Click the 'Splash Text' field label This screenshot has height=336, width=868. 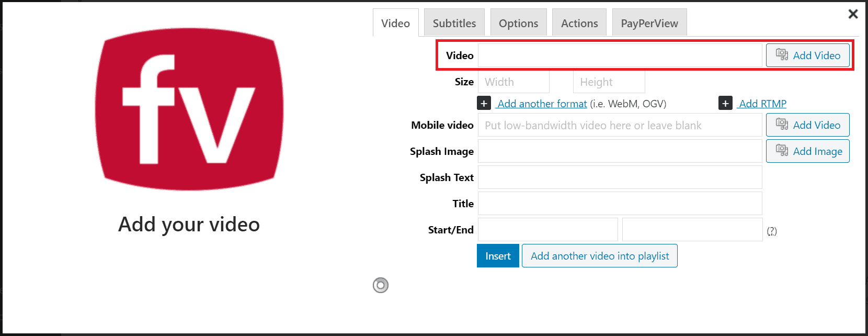pos(447,177)
